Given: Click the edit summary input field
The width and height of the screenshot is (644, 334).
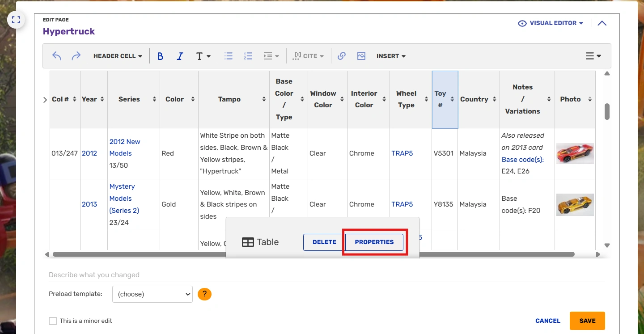Looking at the screenshot, I should tap(326, 275).
